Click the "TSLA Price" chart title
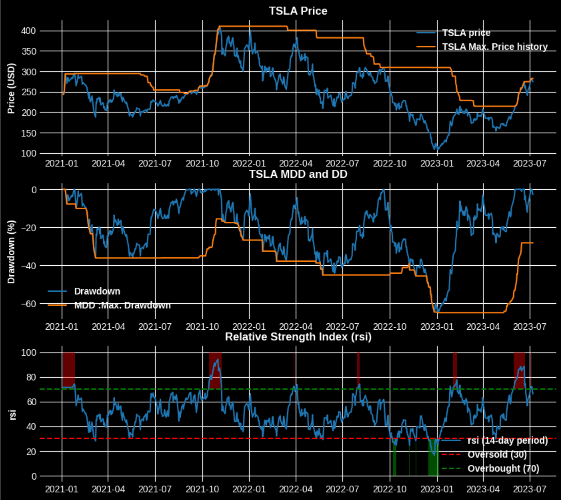Image resolution: width=561 pixels, height=500 pixels. [x=298, y=11]
